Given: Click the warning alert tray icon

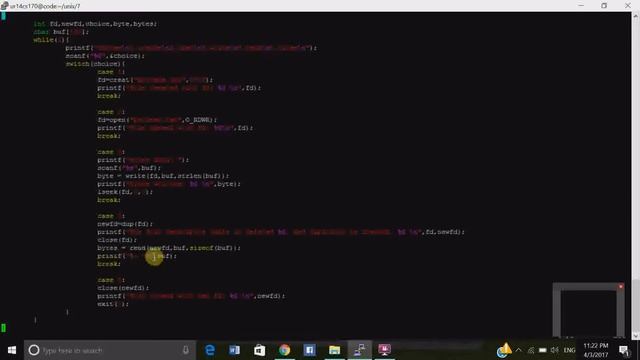Looking at the screenshot, I should coord(504,350).
